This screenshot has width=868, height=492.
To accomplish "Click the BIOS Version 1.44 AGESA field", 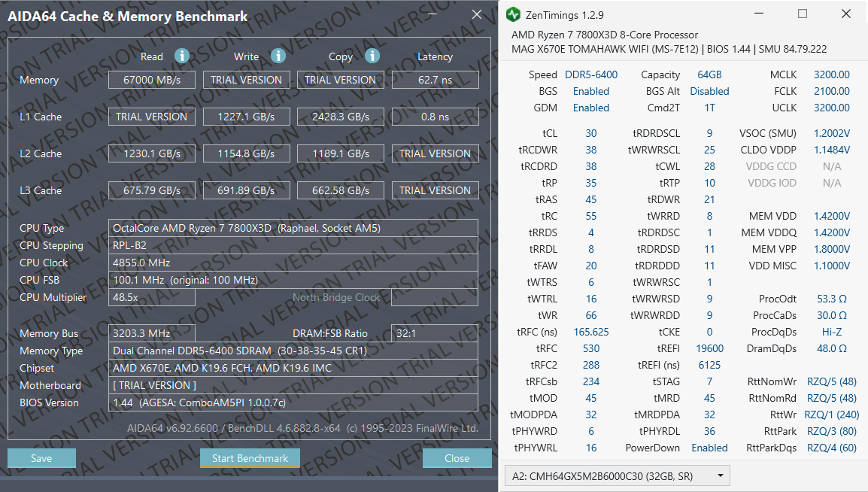I will [x=293, y=403].
